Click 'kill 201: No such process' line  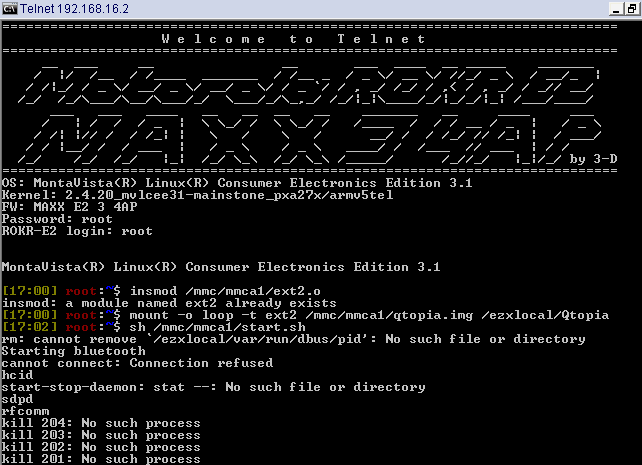[101, 459]
